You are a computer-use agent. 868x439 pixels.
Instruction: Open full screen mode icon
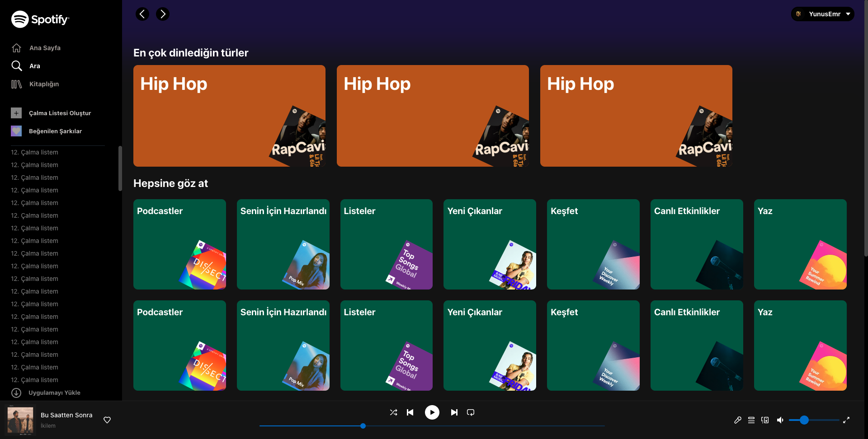tap(846, 420)
